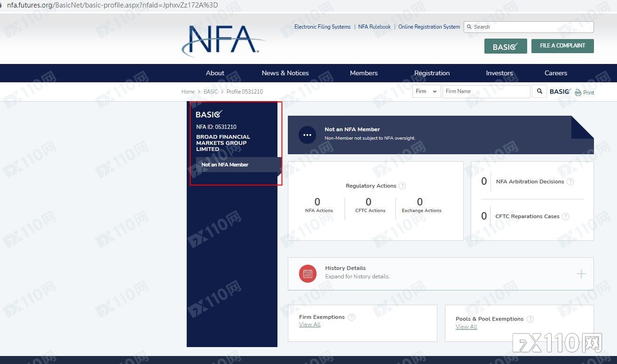This screenshot has width=617, height=364.
Task: Click the three-dots icon in the member banner
Action: click(x=307, y=135)
